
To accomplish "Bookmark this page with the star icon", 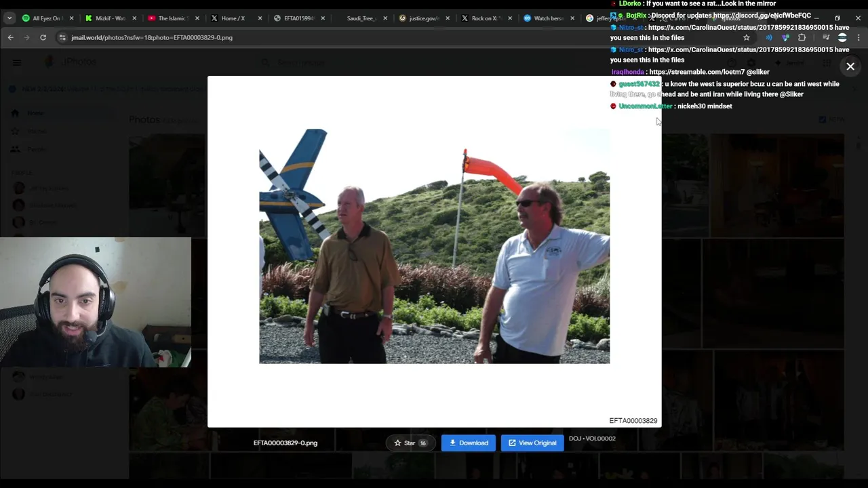I will (x=747, y=37).
